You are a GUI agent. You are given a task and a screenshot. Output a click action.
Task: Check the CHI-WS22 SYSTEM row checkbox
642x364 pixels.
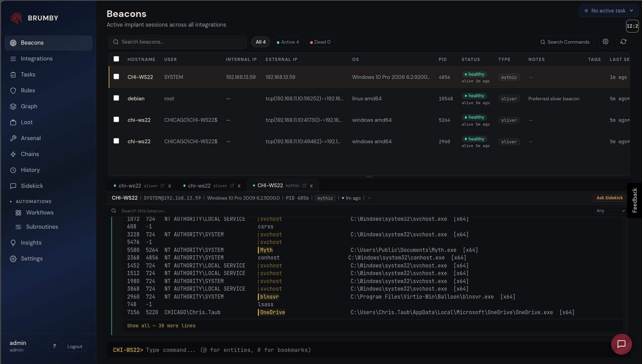point(116,76)
